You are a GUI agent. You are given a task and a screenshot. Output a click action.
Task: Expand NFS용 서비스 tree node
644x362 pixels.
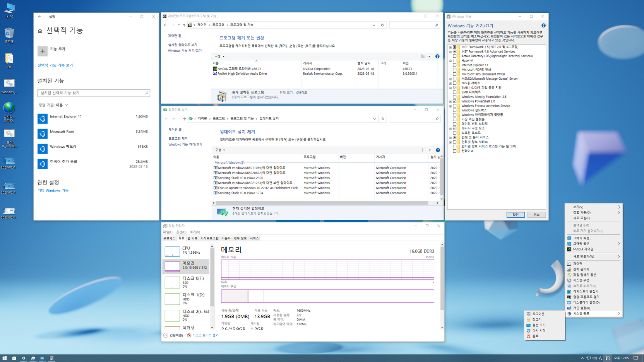tap(450, 84)
